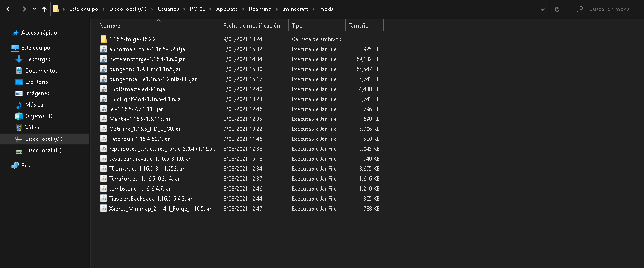Select dungeonsarise jar file icon

tap(104, 79)
